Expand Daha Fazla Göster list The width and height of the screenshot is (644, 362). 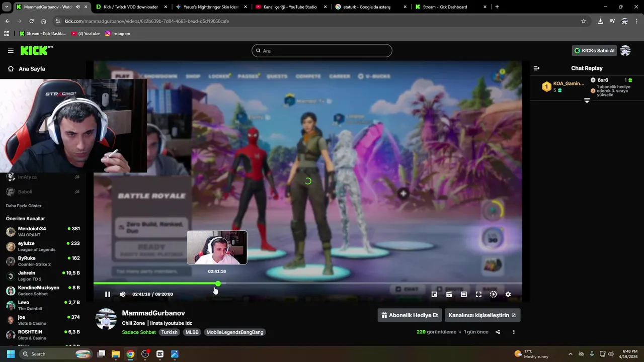pos(24,206)
